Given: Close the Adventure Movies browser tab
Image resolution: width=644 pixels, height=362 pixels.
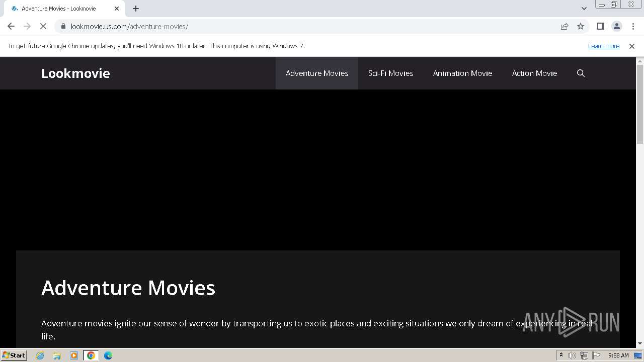Looking at the screenshot, I should tap(117, 9).
